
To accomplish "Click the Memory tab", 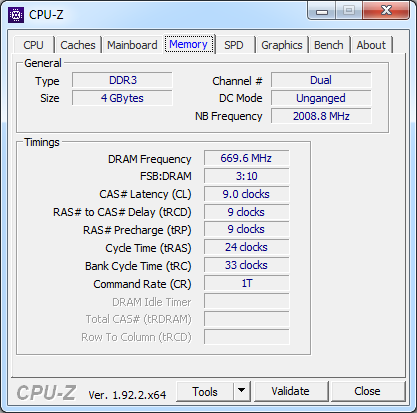I will coord(189,44).
